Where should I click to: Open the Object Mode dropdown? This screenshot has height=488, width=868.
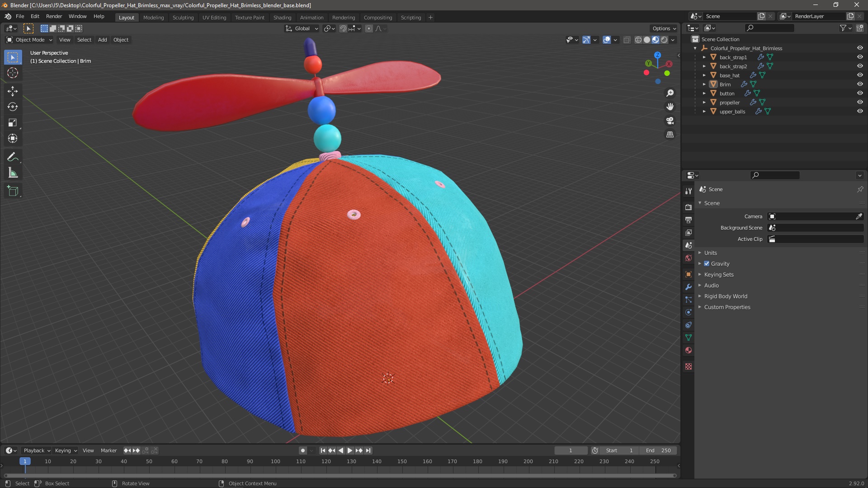pyautogui.click(x=30, y=40)
